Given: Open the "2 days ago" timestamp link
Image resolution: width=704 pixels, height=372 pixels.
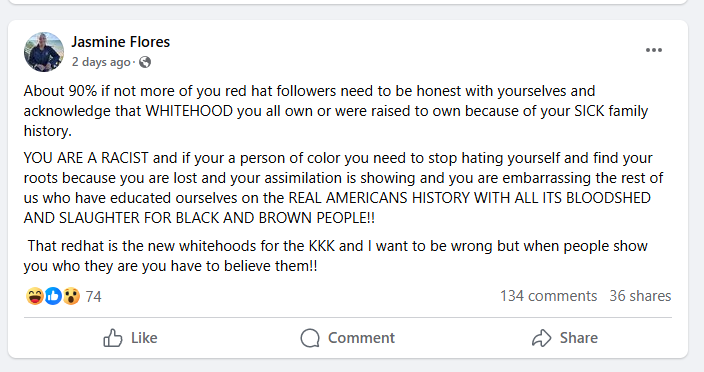Looking at the screenshot, I should [101, 62].
